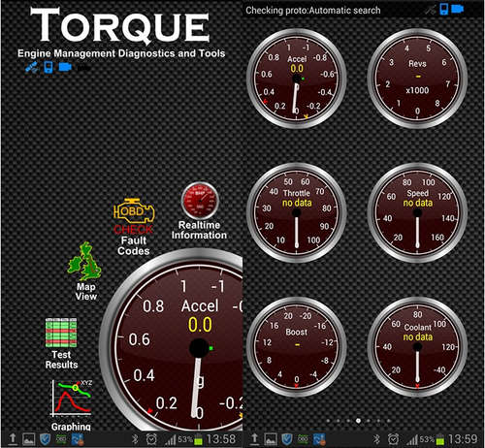The image size is (485, 448).
Task: Tap the active white page indicator dot
Action: (x=358, y=421)
